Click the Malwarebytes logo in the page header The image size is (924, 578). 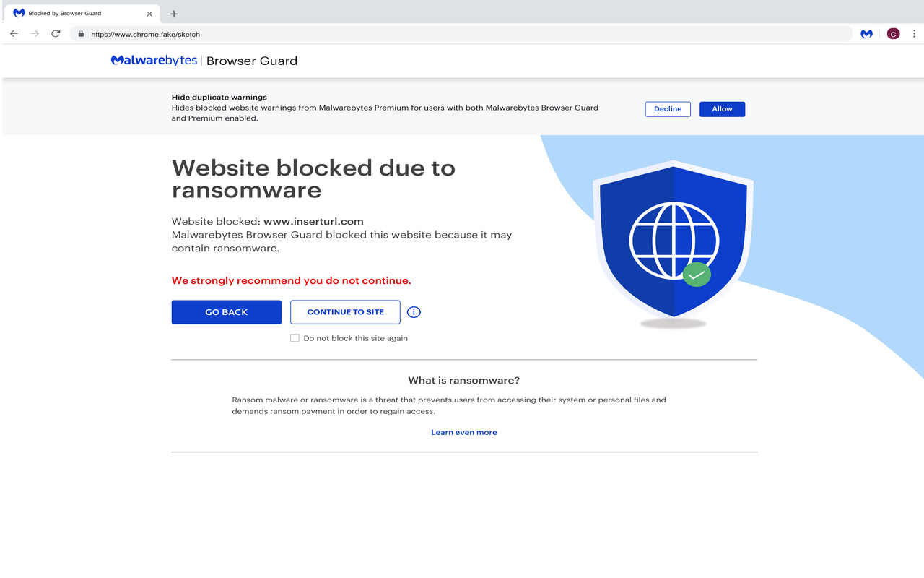coord(154,61)
